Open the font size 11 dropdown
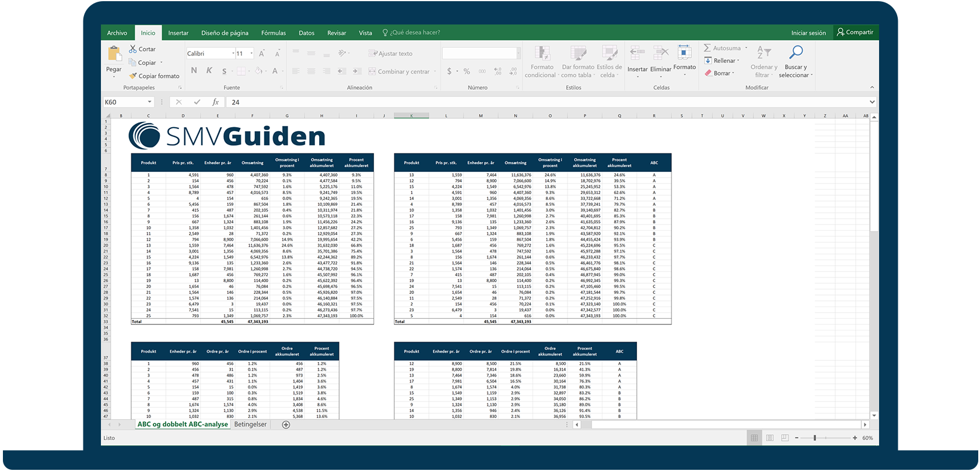This screenshot has width=980, height=471. coord(251,54)
